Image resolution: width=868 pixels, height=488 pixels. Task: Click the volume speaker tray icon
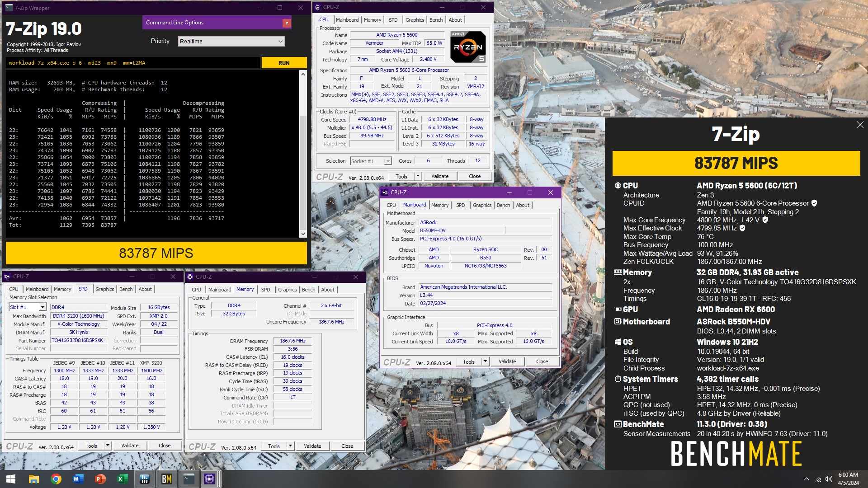(829, 479)
